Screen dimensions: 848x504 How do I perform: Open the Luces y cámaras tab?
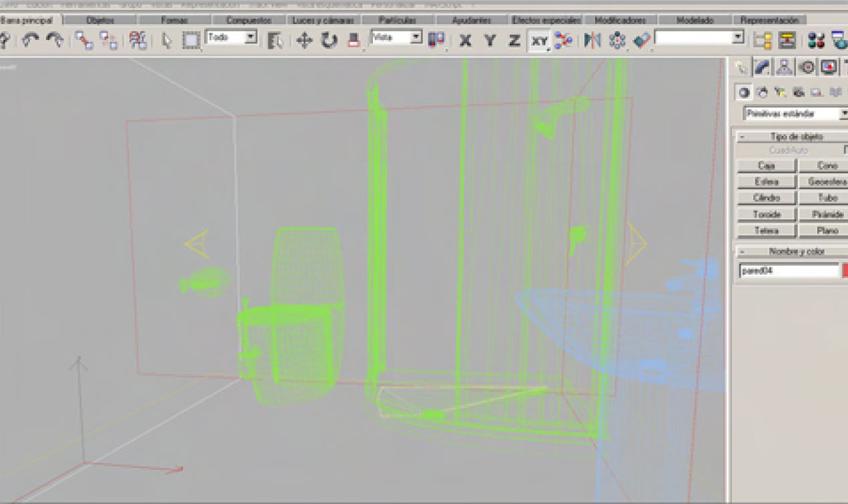[x=323, y=20]
